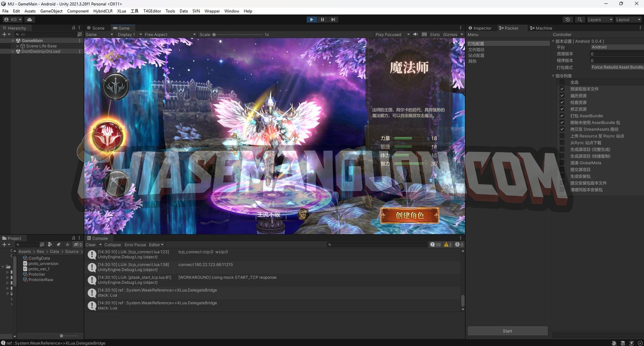Screen dimensions: 644x346
Task: Open the cloud services icon
Action: pos(29,19)
